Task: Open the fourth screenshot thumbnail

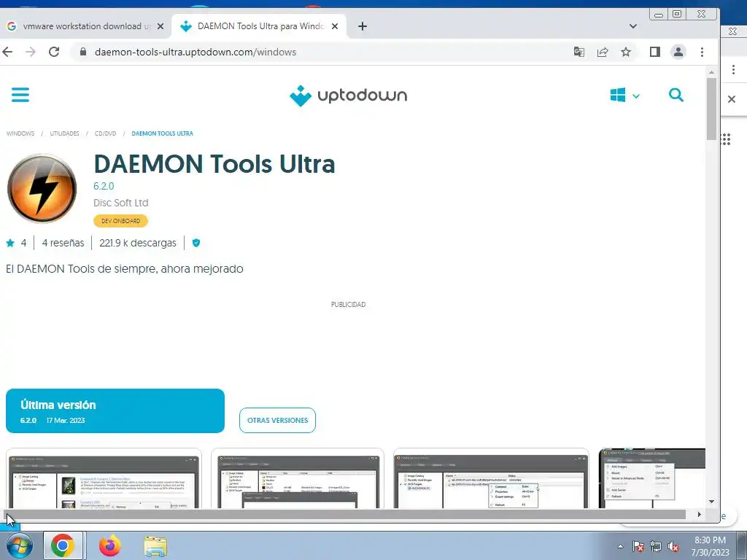Action: [651, 478]
